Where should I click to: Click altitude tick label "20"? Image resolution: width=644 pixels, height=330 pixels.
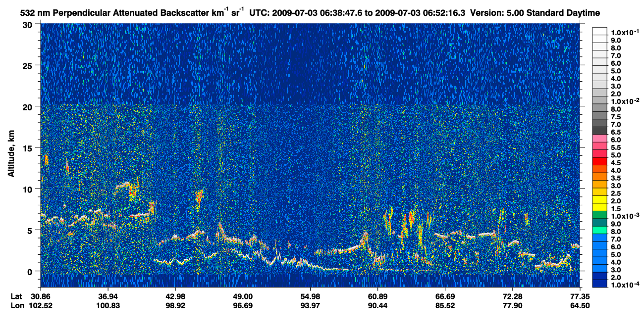[x=28, y=106]
